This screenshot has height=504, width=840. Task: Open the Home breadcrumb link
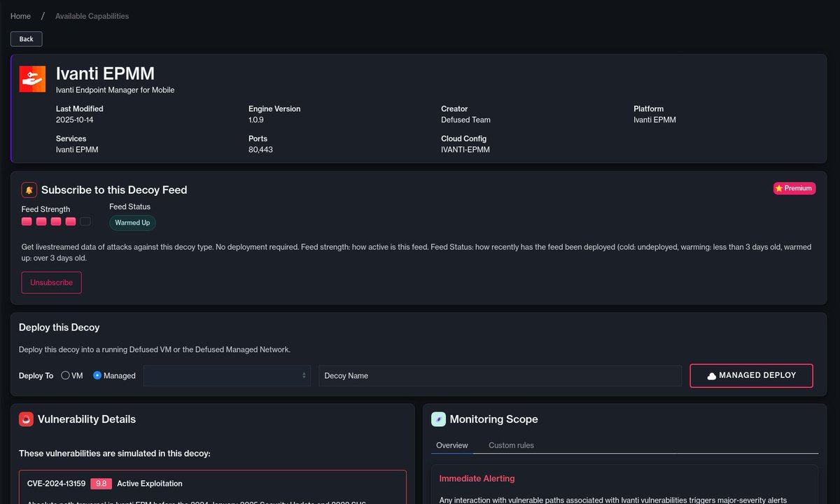[20, 16]
